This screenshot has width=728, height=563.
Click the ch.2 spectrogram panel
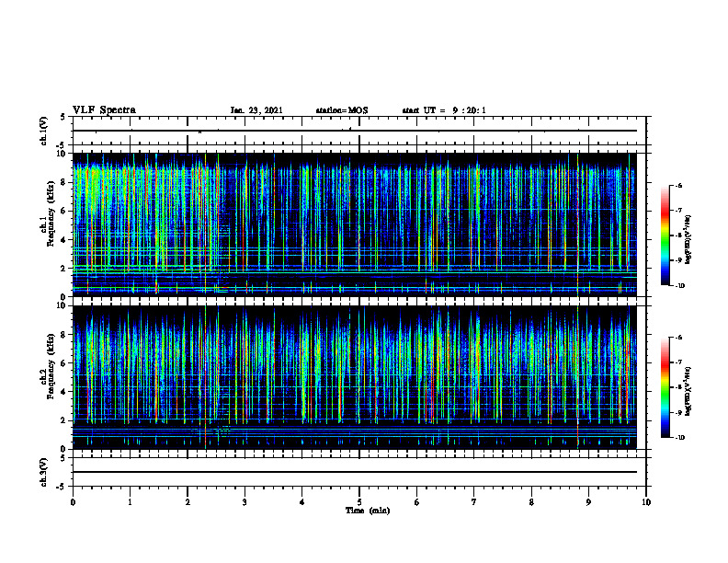pyautogui.click(x=354, y=377)
